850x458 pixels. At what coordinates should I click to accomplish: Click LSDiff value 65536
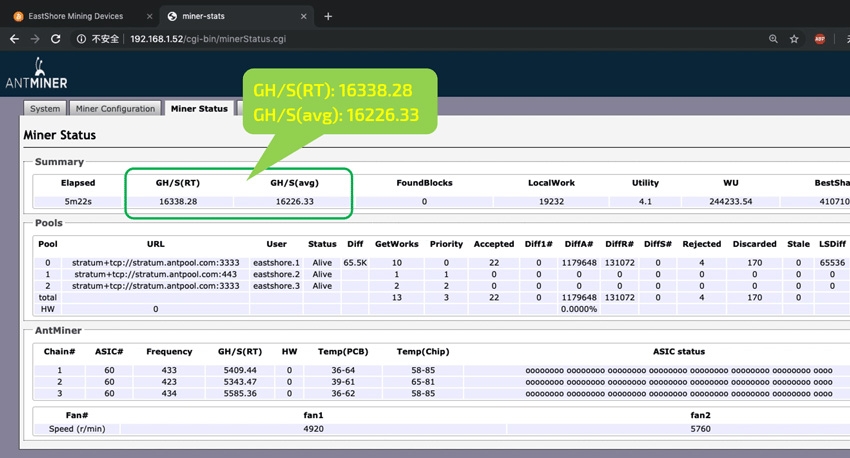click(832, 262)
